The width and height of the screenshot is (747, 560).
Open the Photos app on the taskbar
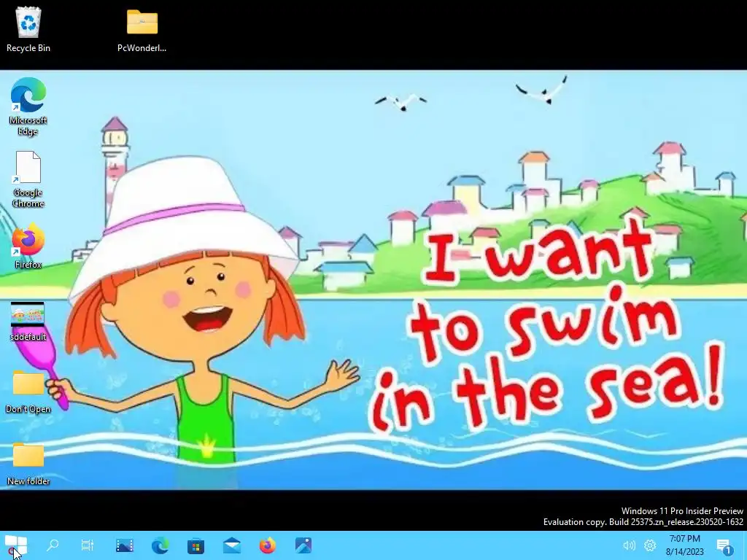[x=303, y=545]
